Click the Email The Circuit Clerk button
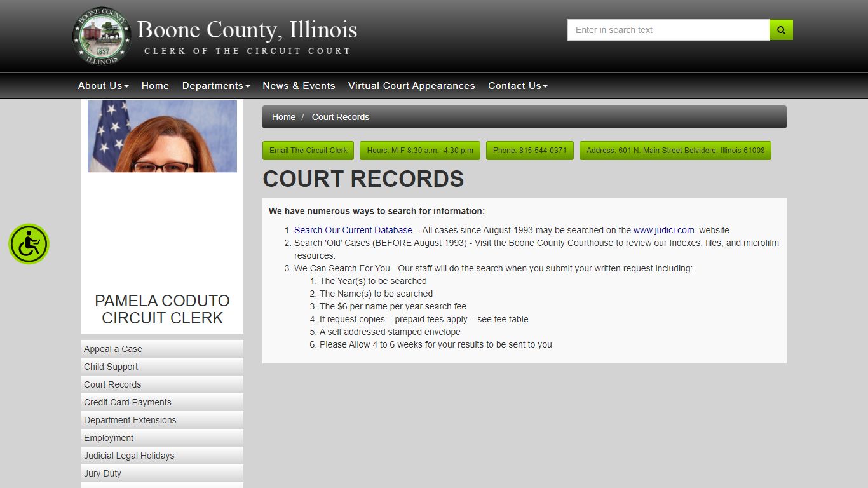The height and width of the screenshot is (488, 868). point(308,151)
